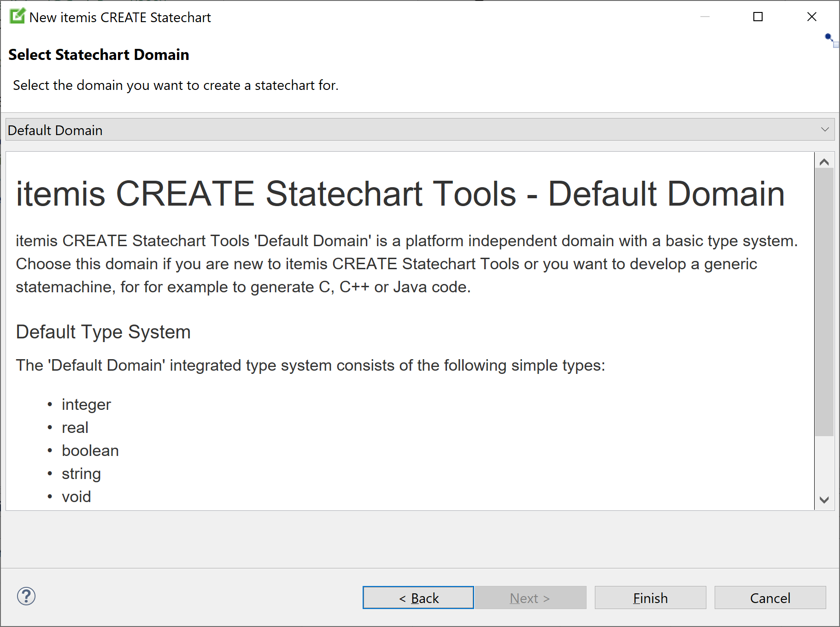840x627 pixels.
Task: Click the 'Default Type System' heading
Action: click(103, 332)
